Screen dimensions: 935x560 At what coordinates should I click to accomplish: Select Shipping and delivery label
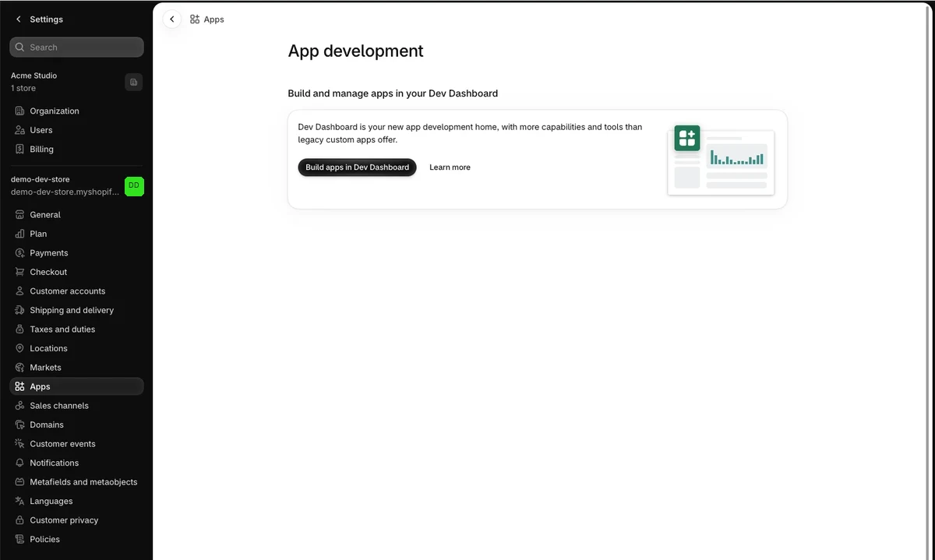coord(72,310)
